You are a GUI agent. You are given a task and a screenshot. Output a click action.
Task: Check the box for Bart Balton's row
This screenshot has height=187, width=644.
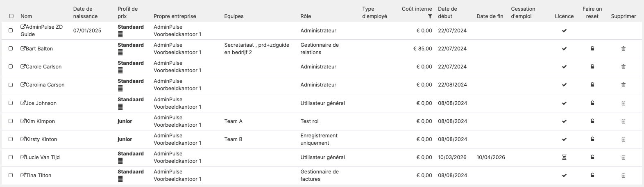pyautogui.click(x=11, y=48)
